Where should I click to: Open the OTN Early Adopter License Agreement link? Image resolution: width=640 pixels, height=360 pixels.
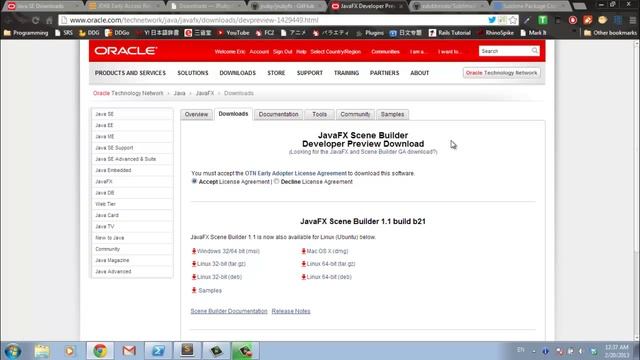(296, 173)
